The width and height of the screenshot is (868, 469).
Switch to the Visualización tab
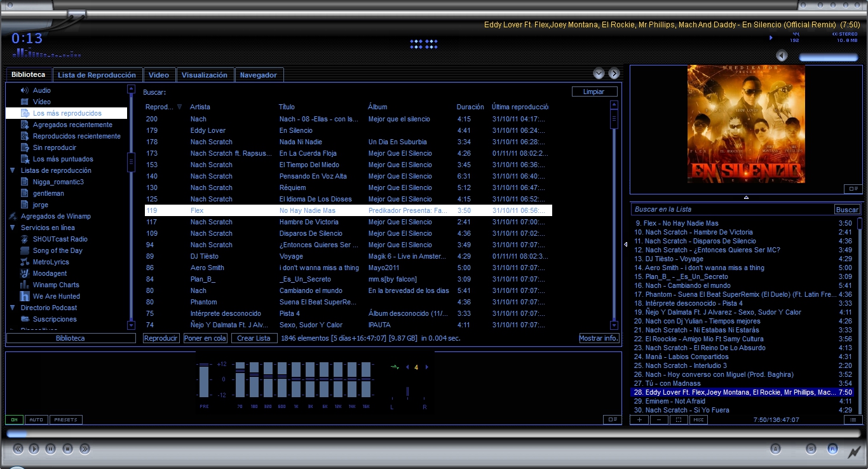coord(205,75)
